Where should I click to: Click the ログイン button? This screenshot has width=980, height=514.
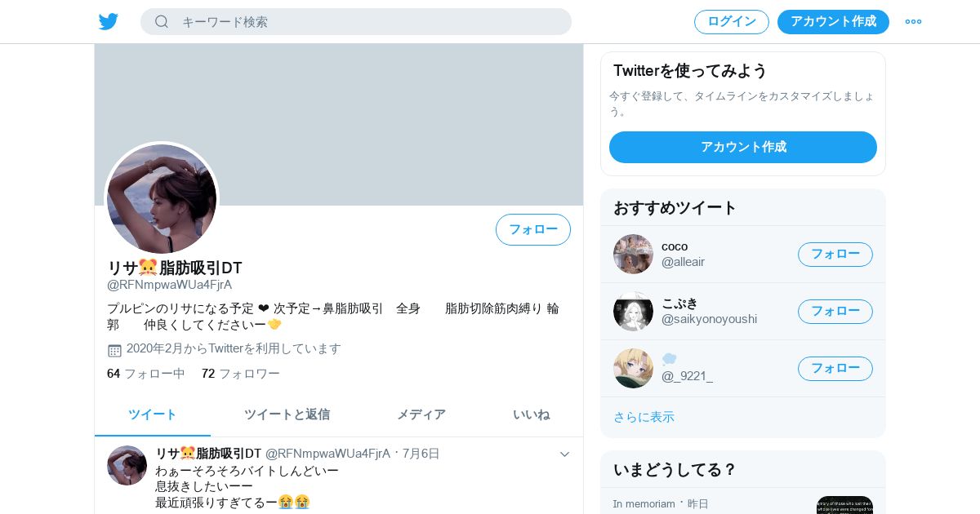(x=732, y=22)
